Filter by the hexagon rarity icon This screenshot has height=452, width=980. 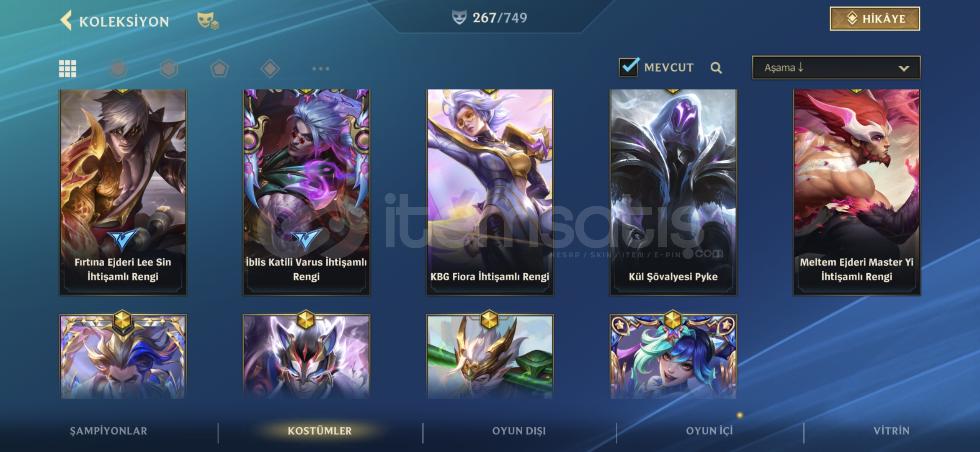click(x=169, y=69)
